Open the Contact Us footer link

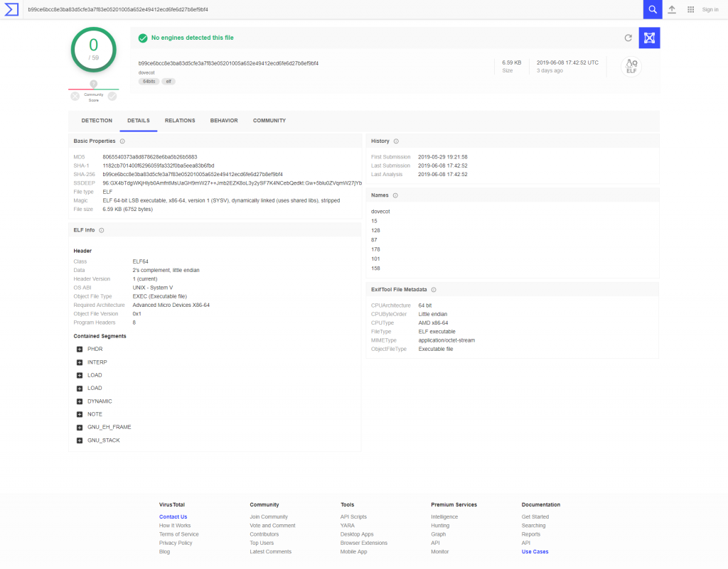coord(173,516)
